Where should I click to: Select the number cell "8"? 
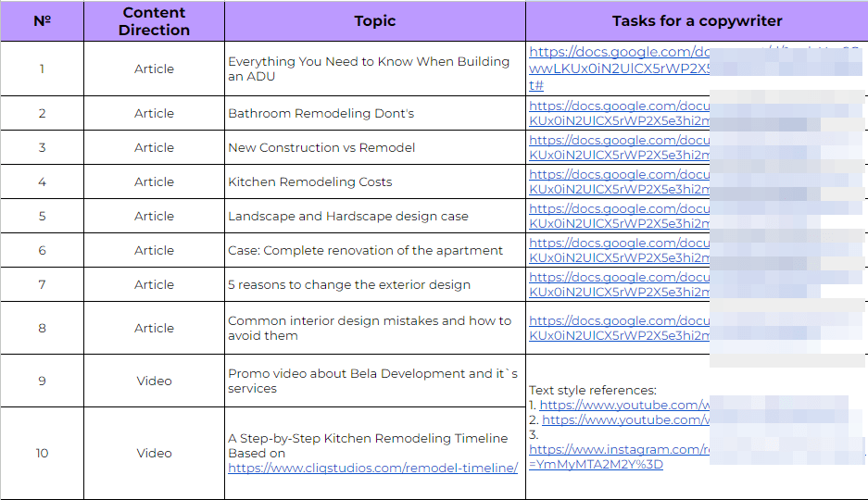42,328
